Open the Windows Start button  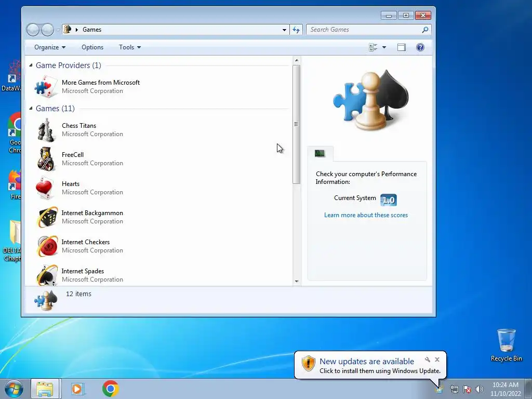14,389
